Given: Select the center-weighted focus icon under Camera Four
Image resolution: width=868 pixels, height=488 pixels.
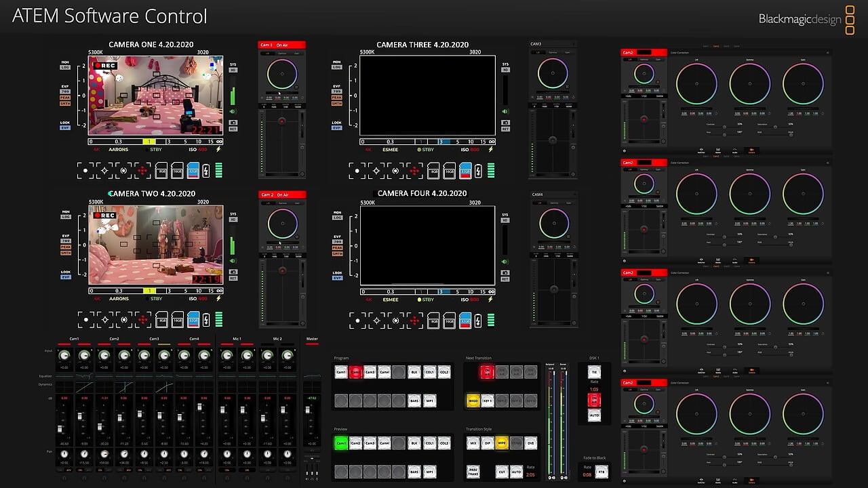Looking at the screenshot, I should tap(395, 319).
